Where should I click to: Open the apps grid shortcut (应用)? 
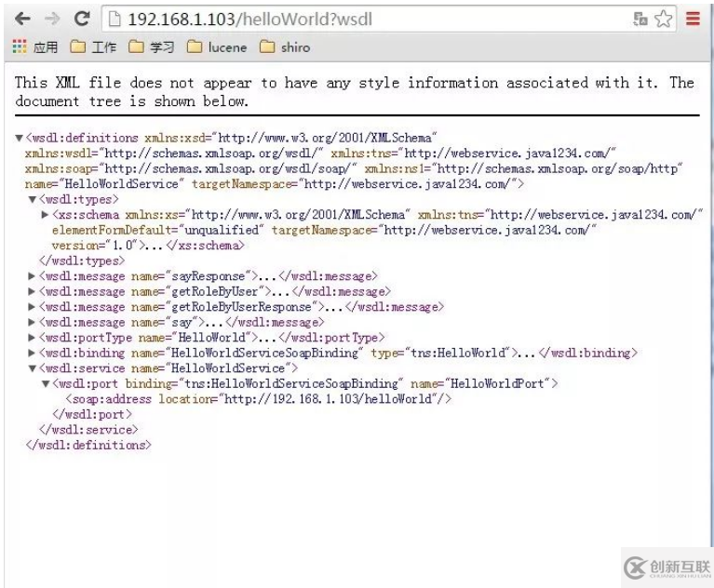pos(34,47)
